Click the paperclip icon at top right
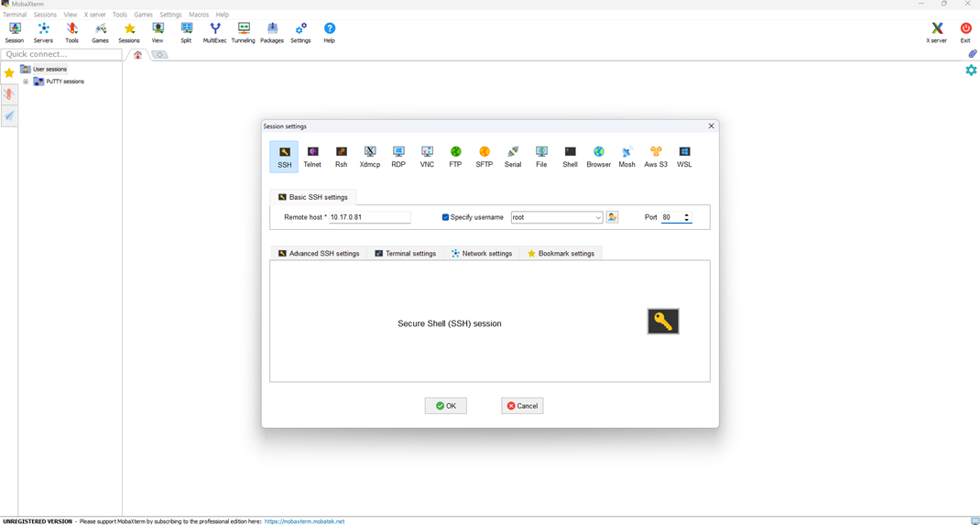The image size is (980, 525). point(973,54)
